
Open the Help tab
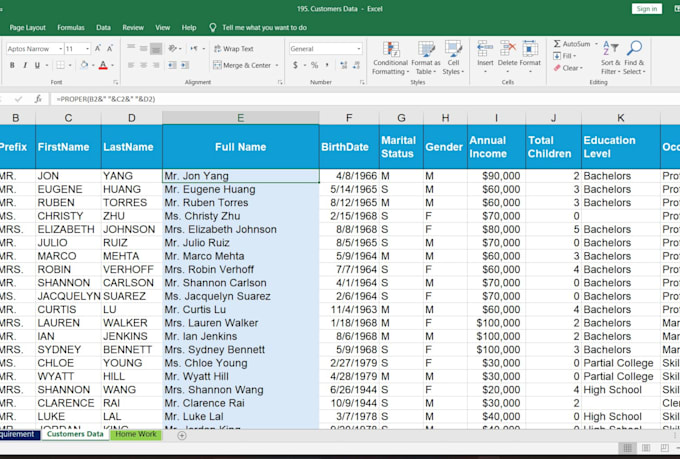189,27
